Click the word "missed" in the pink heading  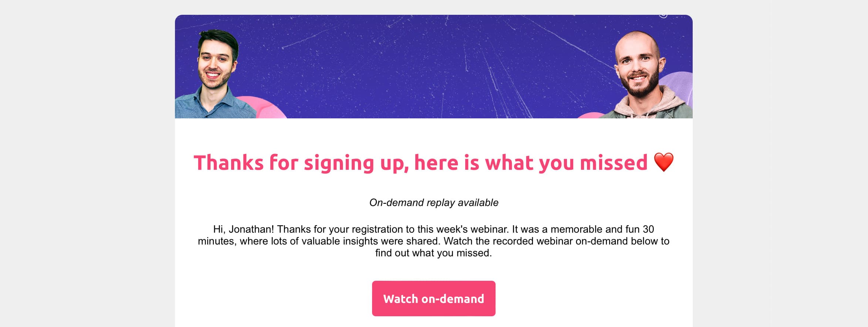(x=614, y=163)
